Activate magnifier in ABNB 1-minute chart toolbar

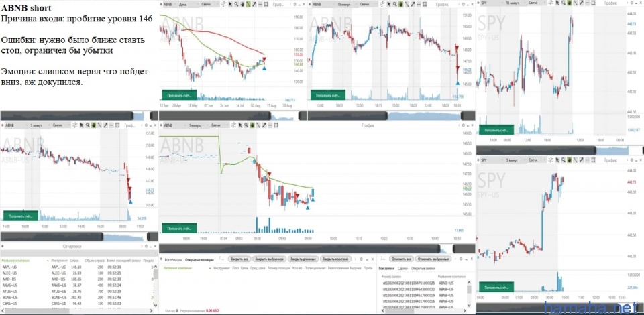click(246, 125)
